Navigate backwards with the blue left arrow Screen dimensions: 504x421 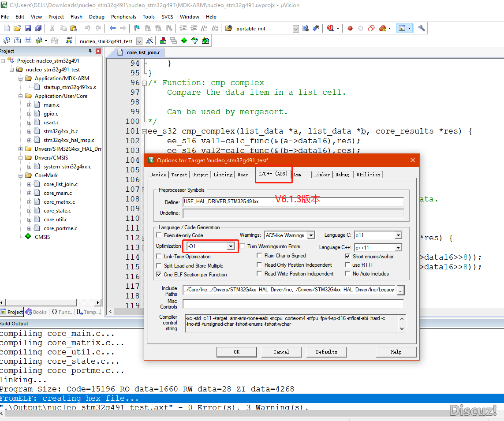pyautogui.click(x=112, y=28)
